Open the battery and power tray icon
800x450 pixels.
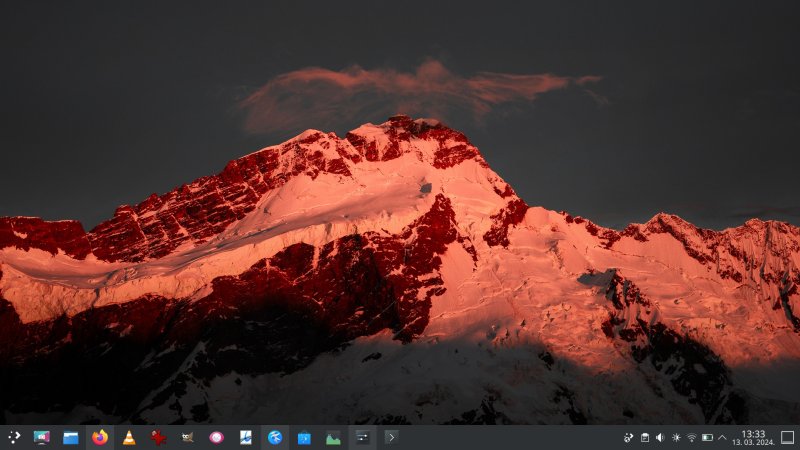coord(707,437)
